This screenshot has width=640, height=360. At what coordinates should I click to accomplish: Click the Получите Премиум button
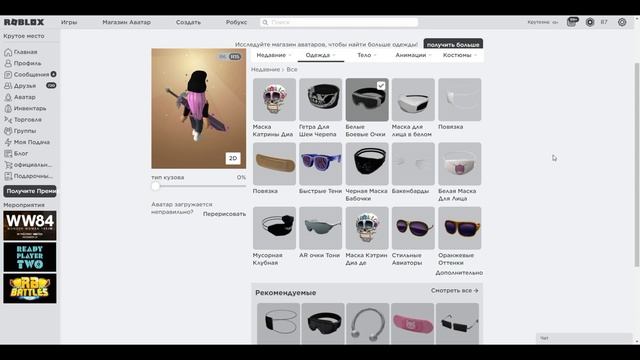[x=30, y=191]
